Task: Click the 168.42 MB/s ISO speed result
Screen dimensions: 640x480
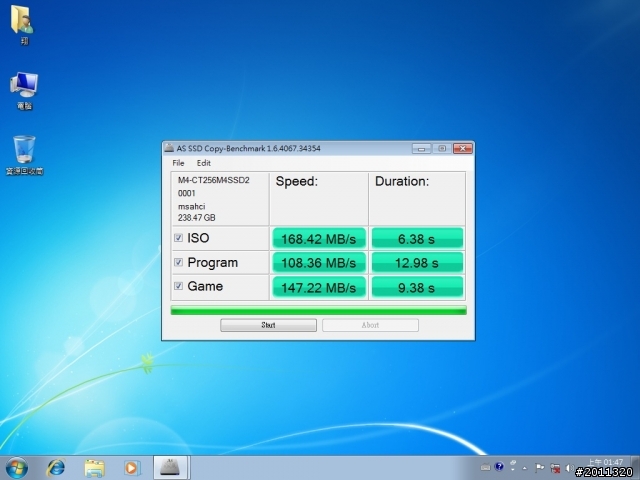Action: (x=319, y=239)
